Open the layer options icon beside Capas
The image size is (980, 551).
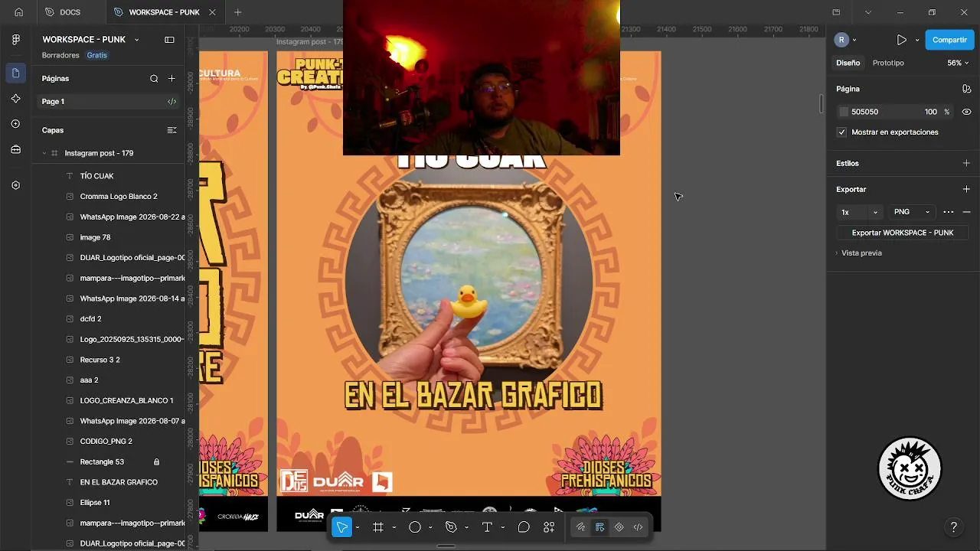pos(171,130)
